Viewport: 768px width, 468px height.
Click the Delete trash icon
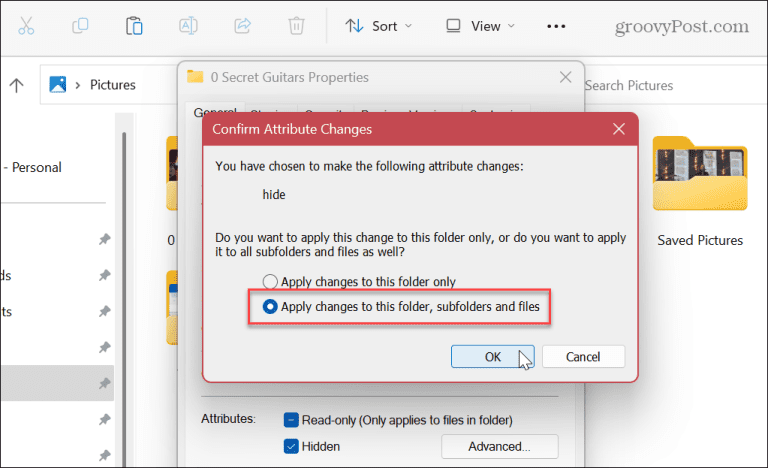pos(296,26)
